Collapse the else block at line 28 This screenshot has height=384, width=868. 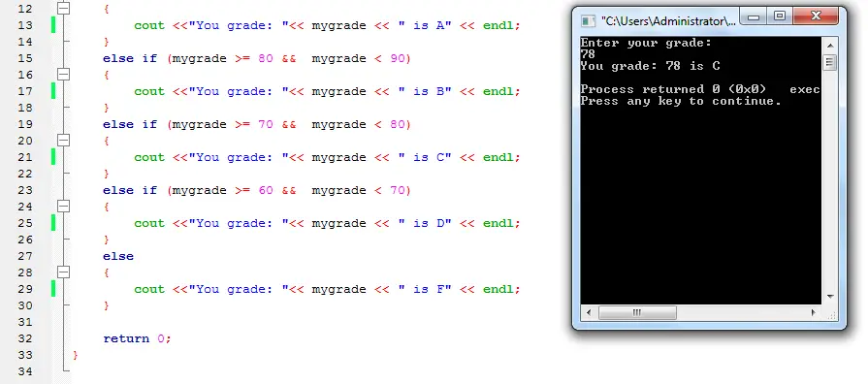(x=64, y=272)
